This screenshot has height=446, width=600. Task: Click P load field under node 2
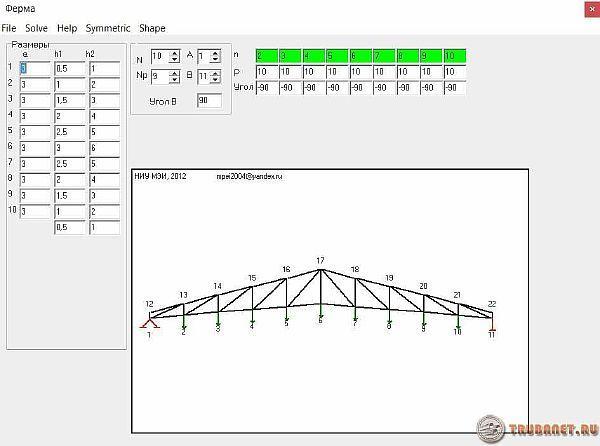[x=267, y=72]
